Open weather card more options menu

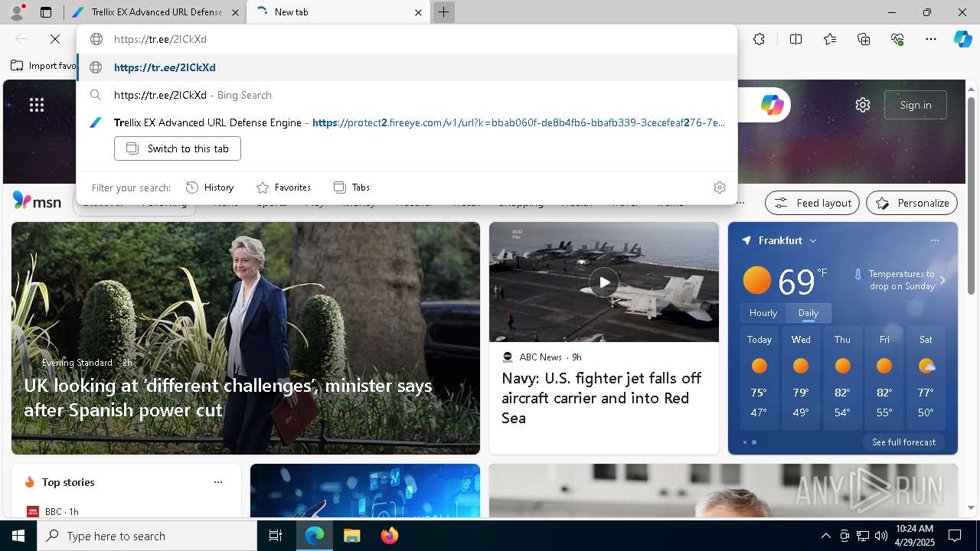tap(934, 240)
